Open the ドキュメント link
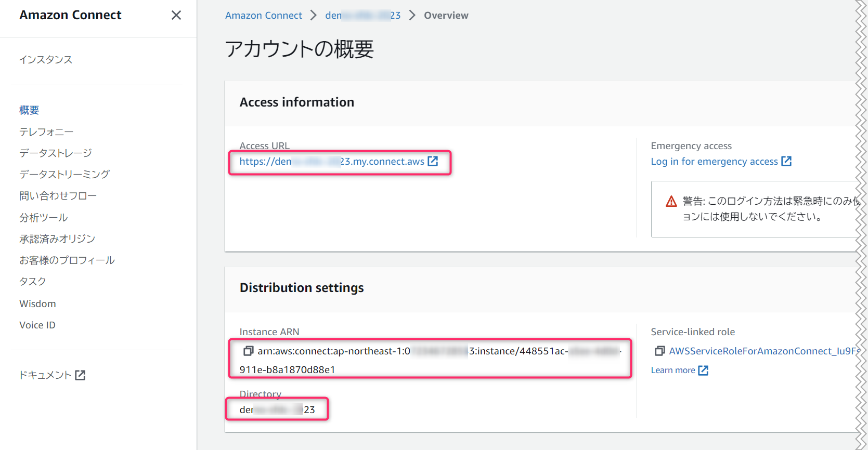 point(45,375)
